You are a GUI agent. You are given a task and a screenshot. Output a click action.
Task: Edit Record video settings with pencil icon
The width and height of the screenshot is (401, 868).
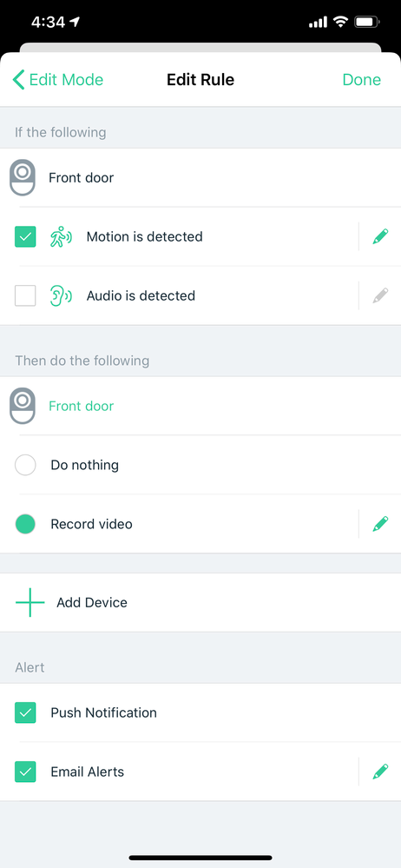pyautogui.click(x=380, y=524)
